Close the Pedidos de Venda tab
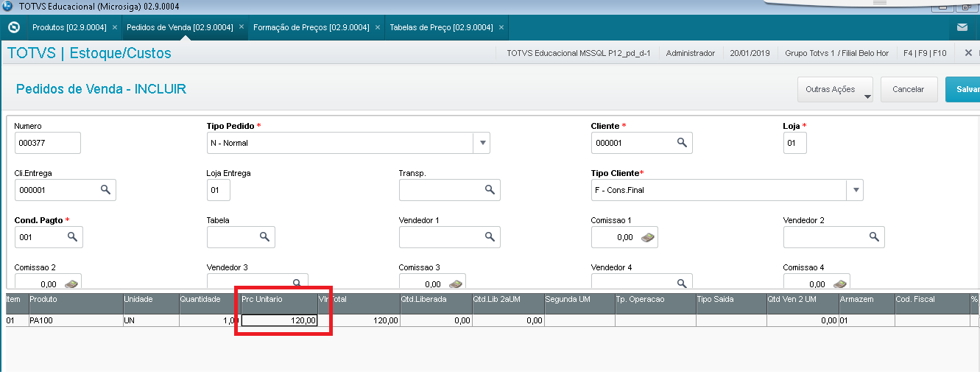The width and height of the screenshot is (980, 380). click(242, 27)
